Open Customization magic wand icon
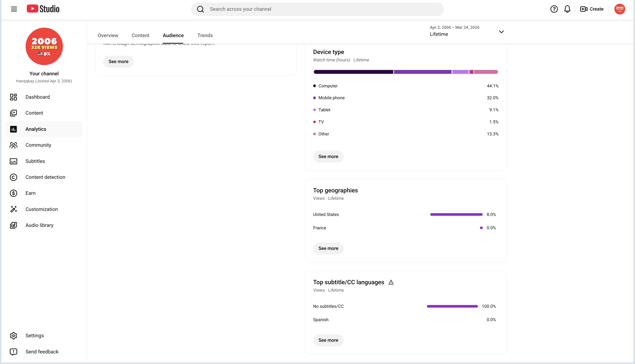The width and height of the screenshot is (635, 364). point(14,209)
